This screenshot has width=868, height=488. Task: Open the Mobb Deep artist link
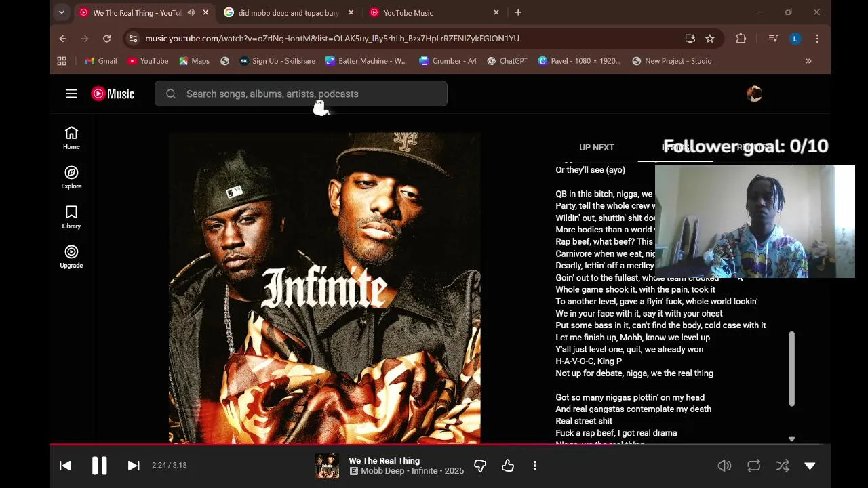tap(382, 471)
